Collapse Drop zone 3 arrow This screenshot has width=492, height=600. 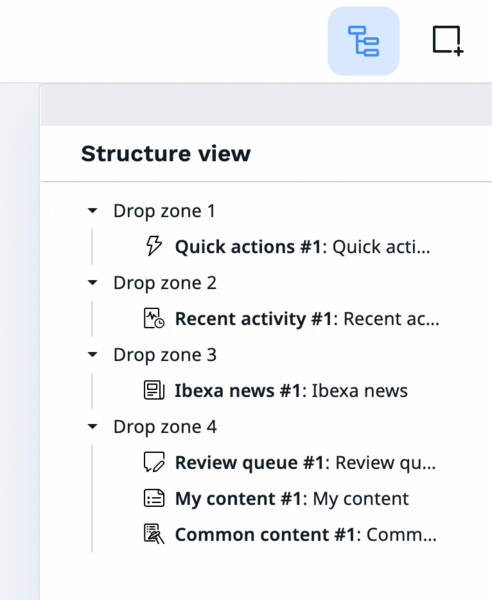click(93, 354)
